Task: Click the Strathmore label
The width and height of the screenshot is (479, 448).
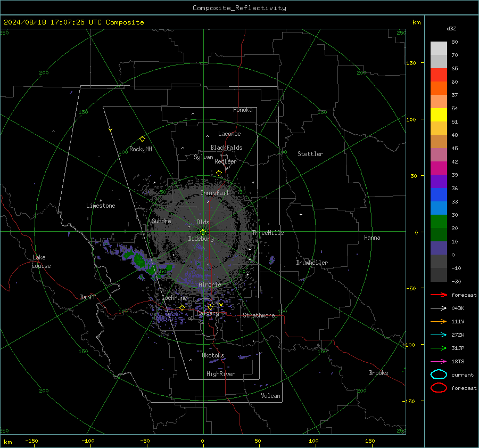Action: (x=259, y=315)
